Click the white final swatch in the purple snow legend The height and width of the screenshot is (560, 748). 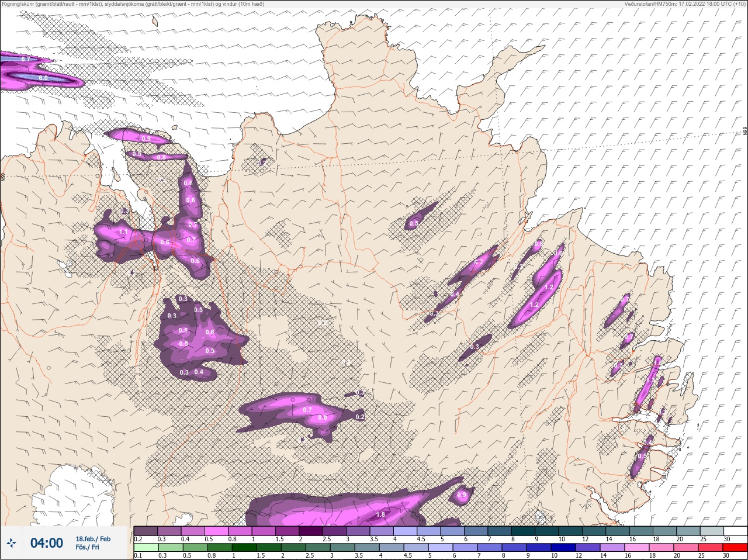pyautogui.click(x=735, y=531)
